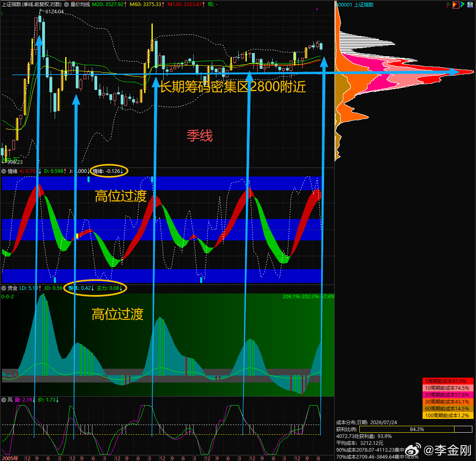
Task: Select the red-yellow arrow chip icon
Action: tap(456, 4)
